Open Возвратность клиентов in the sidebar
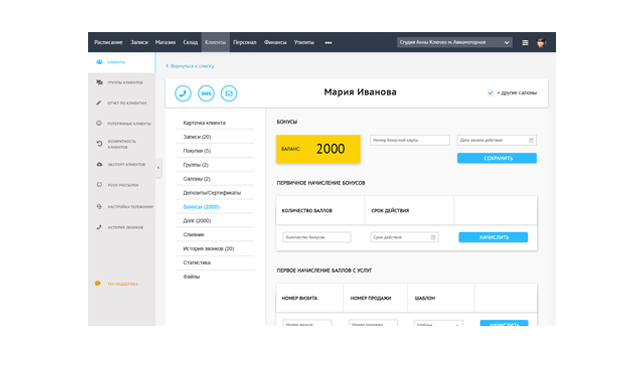This screenshot has width=640, height=367. coord(121,144)
